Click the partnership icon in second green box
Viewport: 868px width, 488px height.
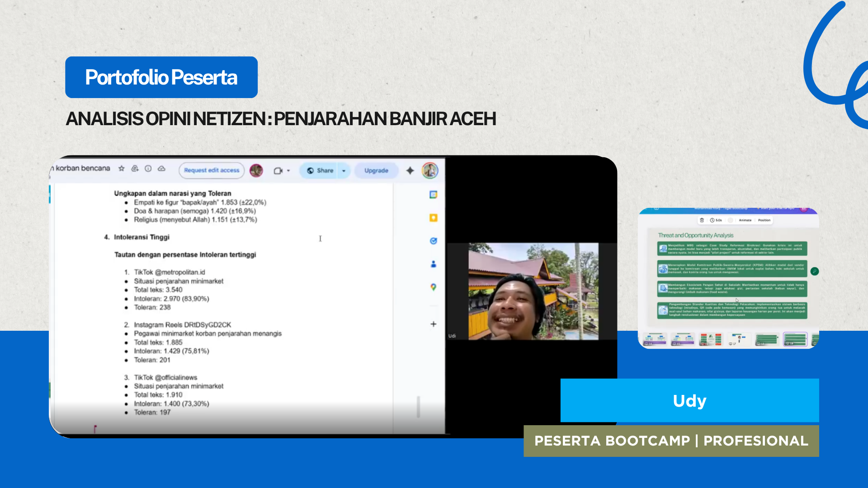point(663,269)
